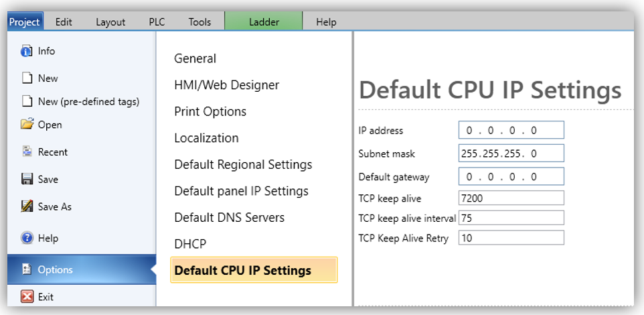Image resolution: width=644 pixels, height=315 pixels.
Task: Select General options category
Action: coord(195,58)
